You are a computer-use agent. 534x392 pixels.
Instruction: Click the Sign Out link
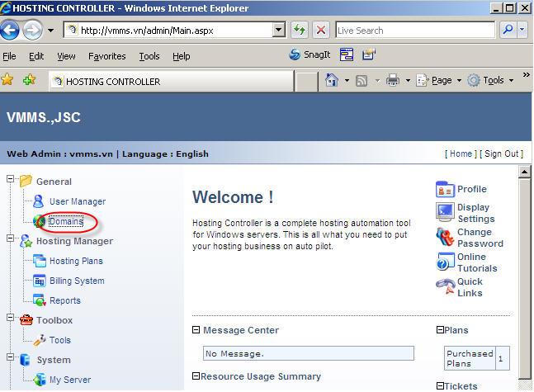tap(501, 154)
